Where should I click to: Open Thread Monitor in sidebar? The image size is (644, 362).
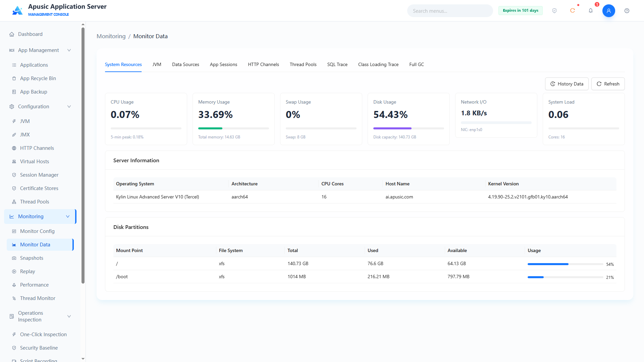(38, 298)
